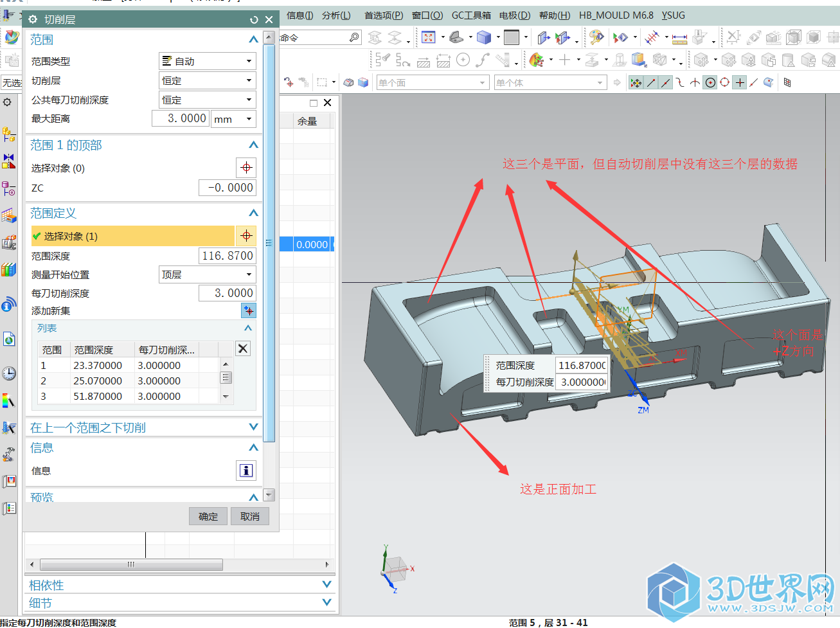The image size is (840, 628).
Task: Click the gray 3D box body filter icon
Action: 349,82
